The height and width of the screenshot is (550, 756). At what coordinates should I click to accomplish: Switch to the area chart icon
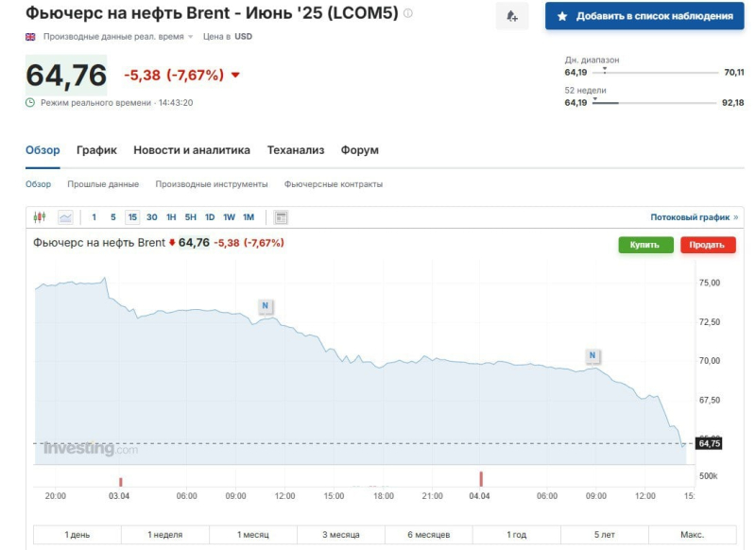(65, 217)
